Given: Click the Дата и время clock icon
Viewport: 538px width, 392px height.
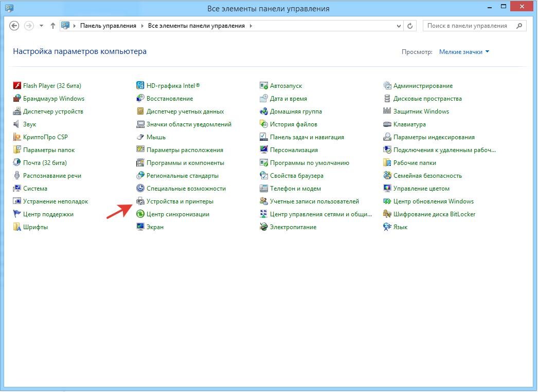Looking at the screenshot, I should 263,99.
